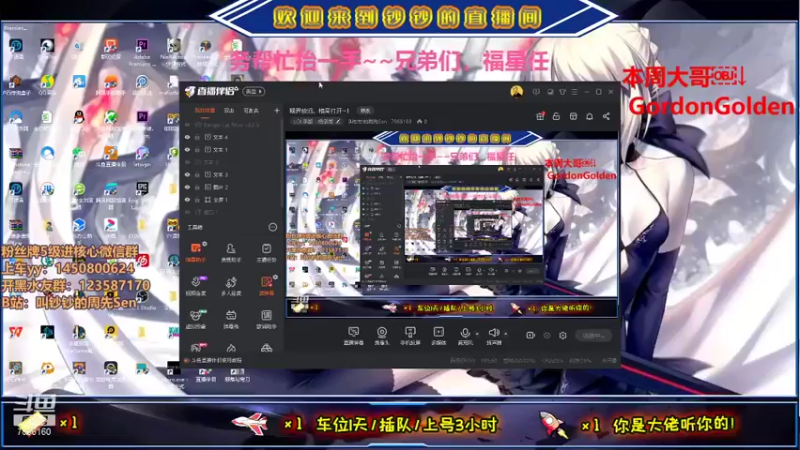Open the 弹幕秀 tool icon

pyautogui.click(x=231, y=319)
